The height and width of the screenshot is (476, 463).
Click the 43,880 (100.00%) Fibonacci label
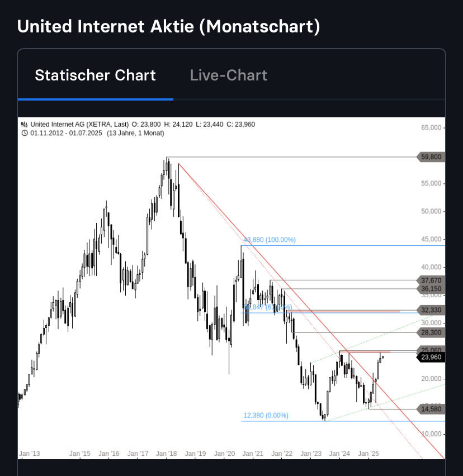point(270,240)
